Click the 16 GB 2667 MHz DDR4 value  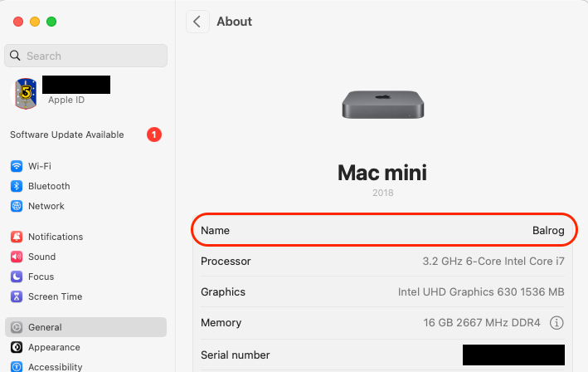pyautogui.click(x=482, y=322)
